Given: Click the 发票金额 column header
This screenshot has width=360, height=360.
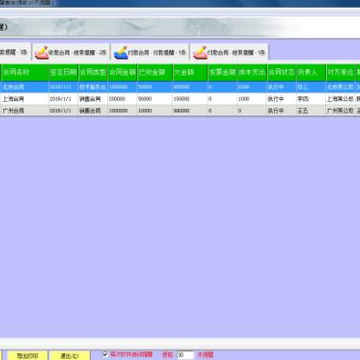Looking at the screenshot, I should click(x=222, y=72).
